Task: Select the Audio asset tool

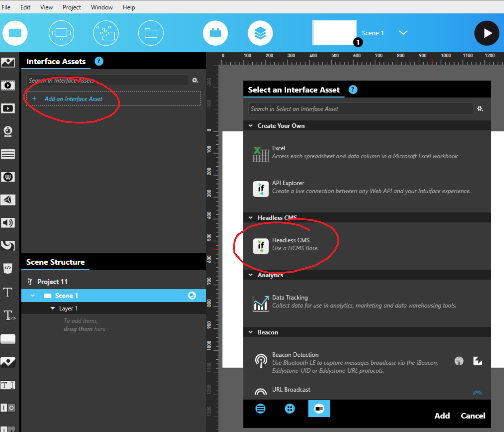Action: 8,223
